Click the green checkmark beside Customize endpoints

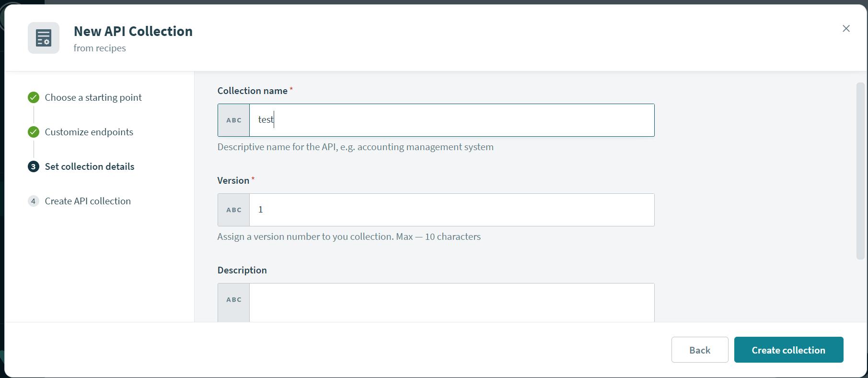point(34,132)
